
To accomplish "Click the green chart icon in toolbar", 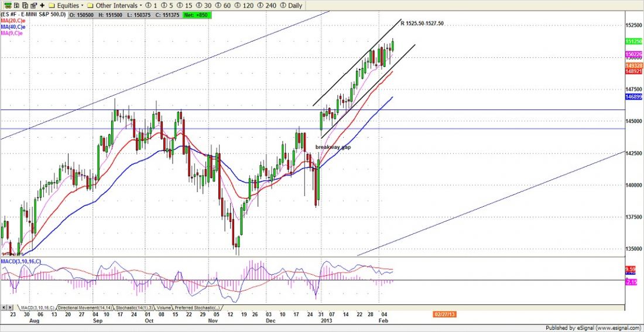I will pos(8,5).
